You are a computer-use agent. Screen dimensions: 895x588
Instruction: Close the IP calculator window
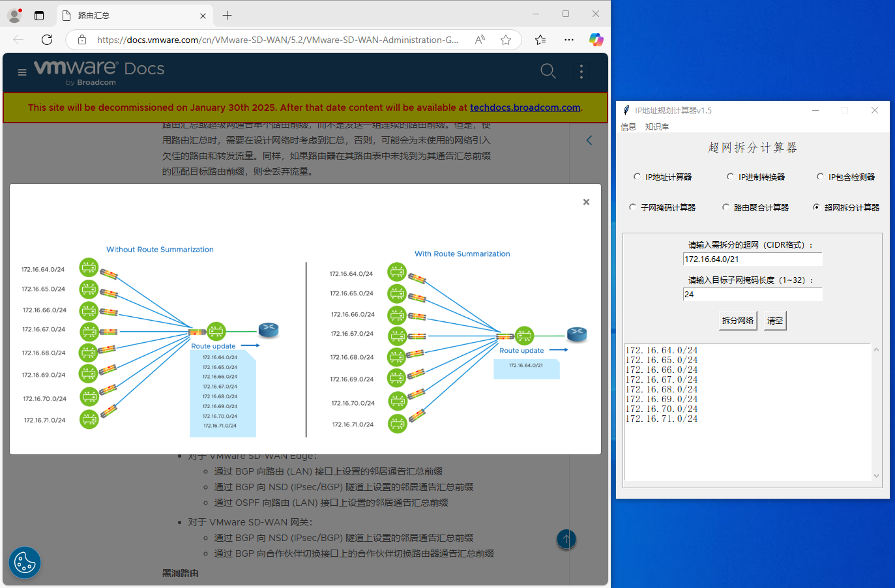tap(875, 110)
